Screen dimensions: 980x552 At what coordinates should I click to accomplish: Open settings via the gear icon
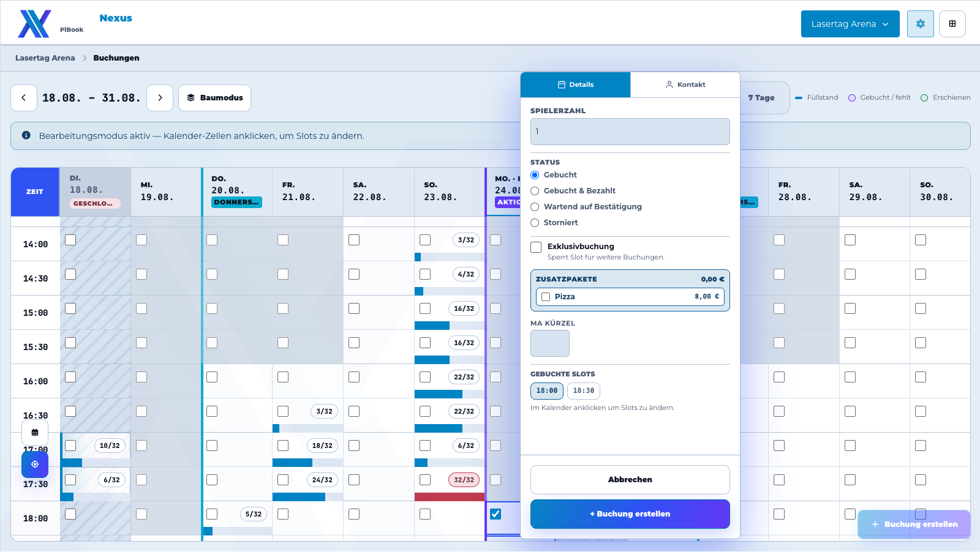[x=921, y=24]
